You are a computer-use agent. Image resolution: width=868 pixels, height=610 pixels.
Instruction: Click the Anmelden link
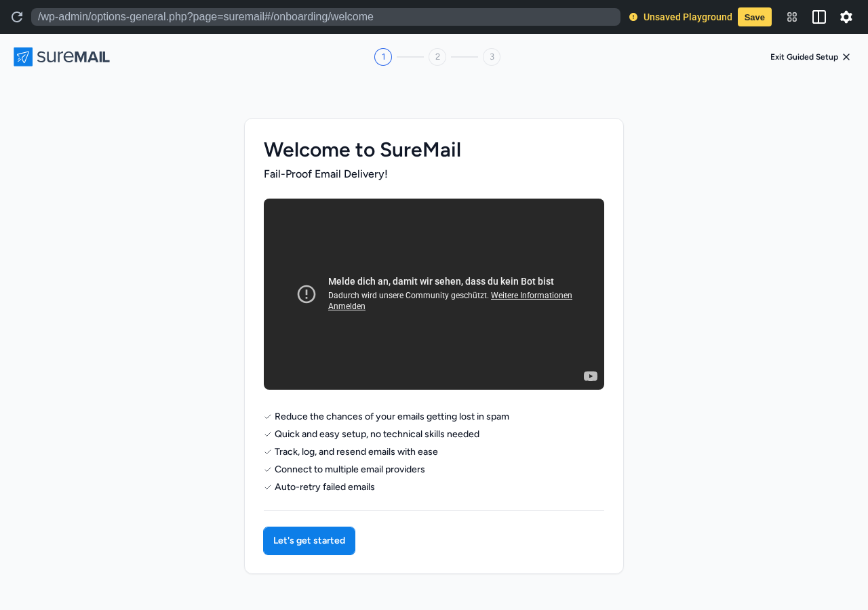[347, 306]
